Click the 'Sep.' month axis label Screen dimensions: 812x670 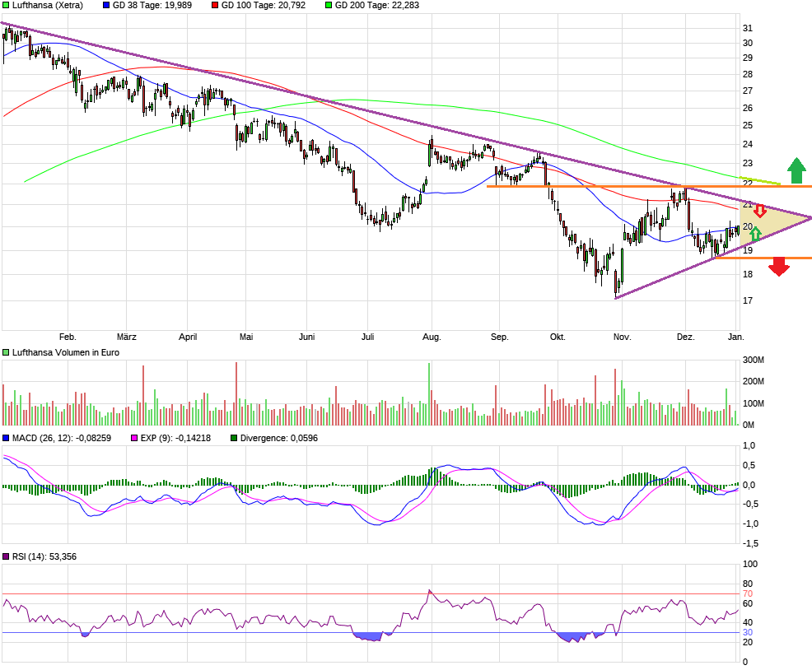(x=500, y=337)
